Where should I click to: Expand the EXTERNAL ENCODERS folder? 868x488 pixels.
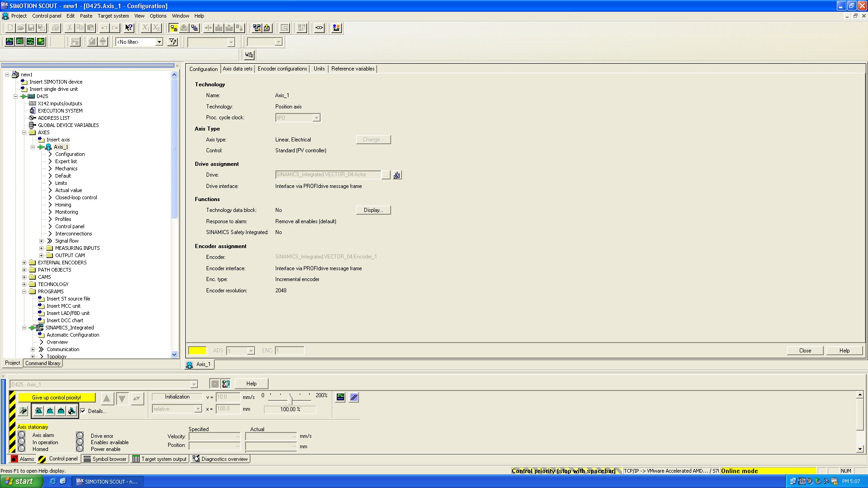tap(24, 263)
